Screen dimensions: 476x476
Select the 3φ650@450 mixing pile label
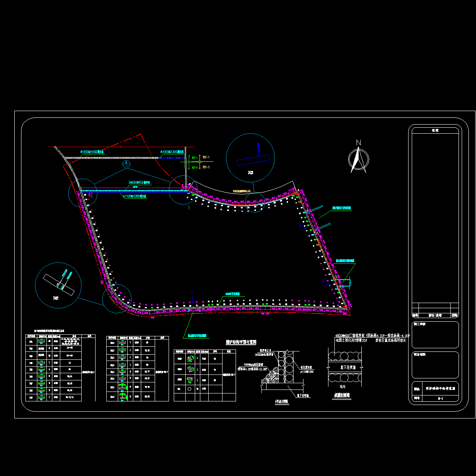click(x=139, y=183)
